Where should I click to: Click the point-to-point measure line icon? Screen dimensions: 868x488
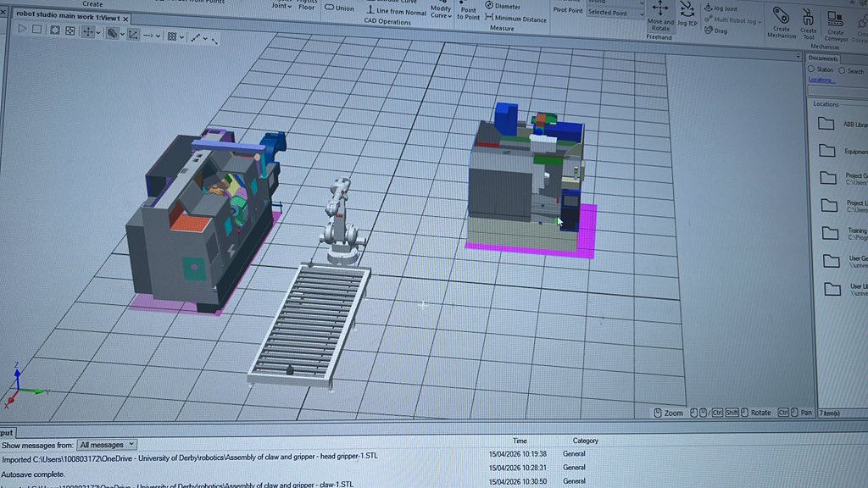pos(196,38)
